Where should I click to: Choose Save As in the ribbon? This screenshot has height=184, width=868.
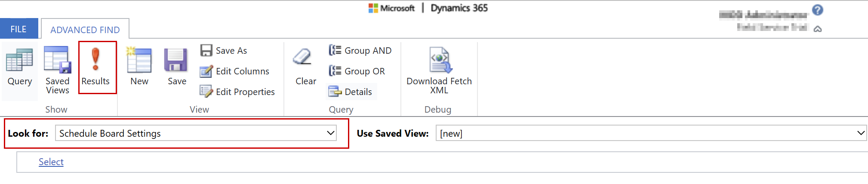(224, 51)
